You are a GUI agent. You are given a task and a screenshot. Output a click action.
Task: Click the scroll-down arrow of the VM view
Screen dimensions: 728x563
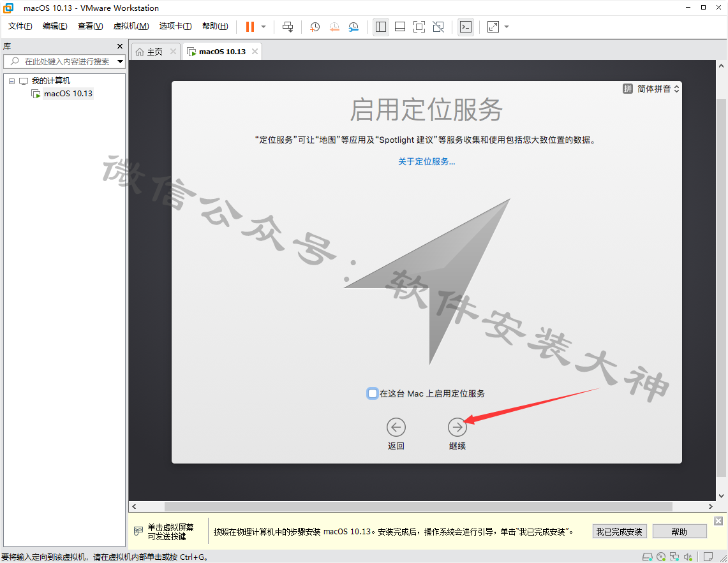click(x=721, y=495)
